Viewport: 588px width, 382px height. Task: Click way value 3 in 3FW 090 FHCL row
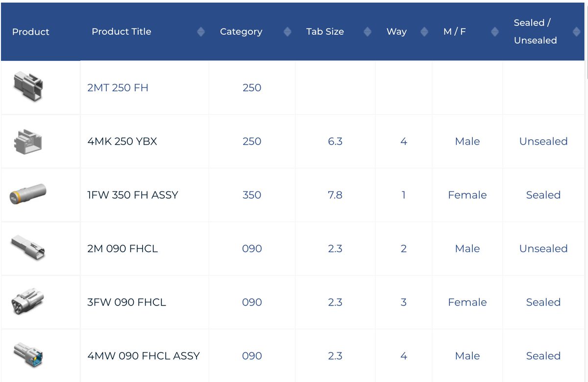tap(404, 303)
